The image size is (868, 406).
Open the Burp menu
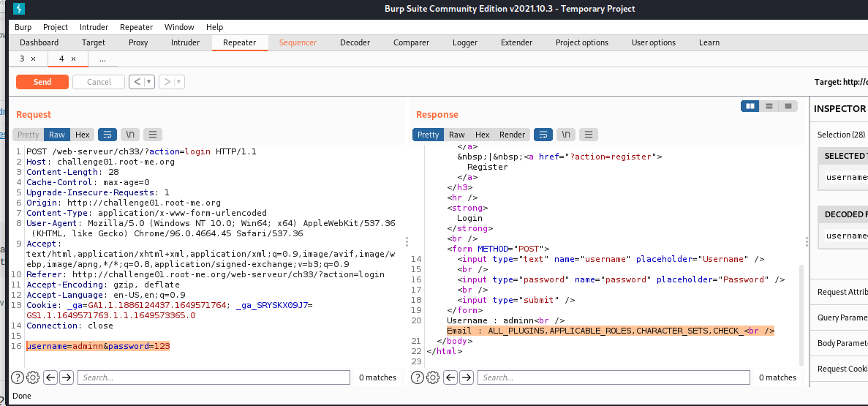point(23,27)
